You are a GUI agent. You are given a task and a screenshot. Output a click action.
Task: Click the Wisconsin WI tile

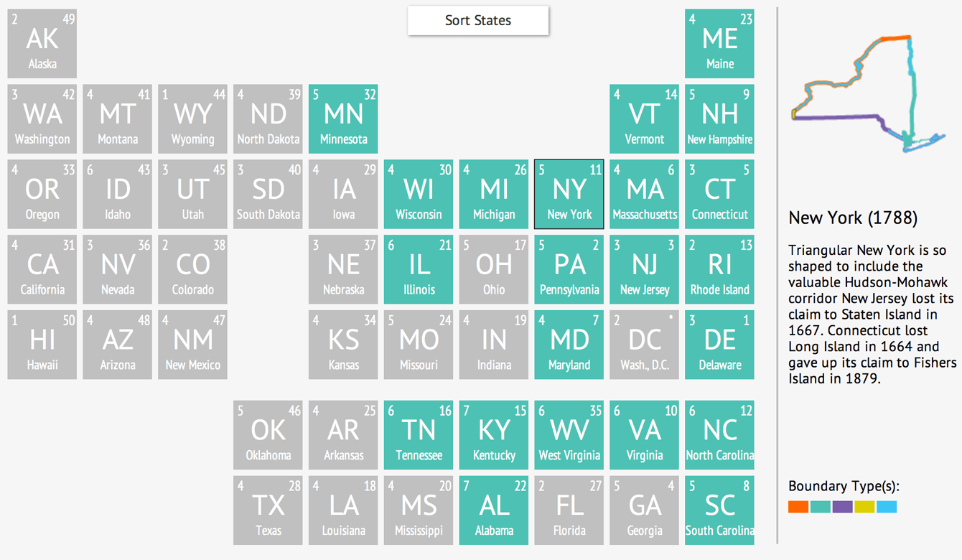pyautogui.click(x=419, y=195)
